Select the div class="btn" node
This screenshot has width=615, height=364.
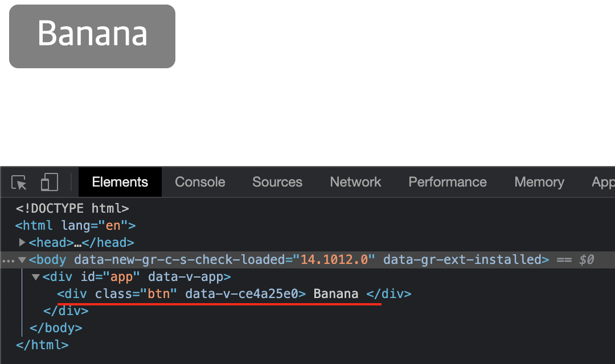[234, 294]
